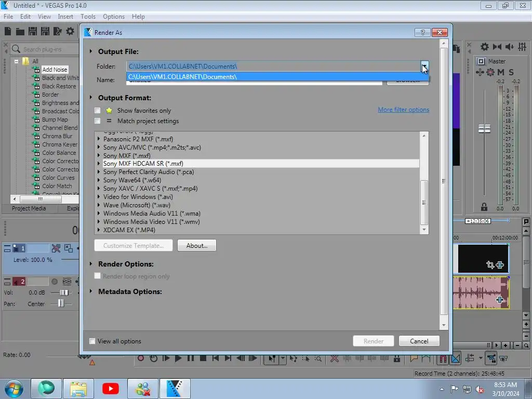Click the Master volume fader handle

pyautogui.click(x=484, y=129)
